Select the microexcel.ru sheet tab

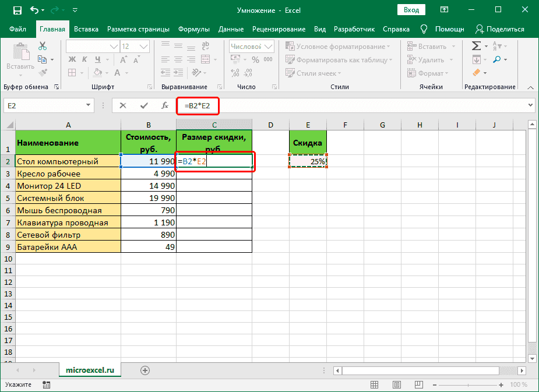(90, 370)
